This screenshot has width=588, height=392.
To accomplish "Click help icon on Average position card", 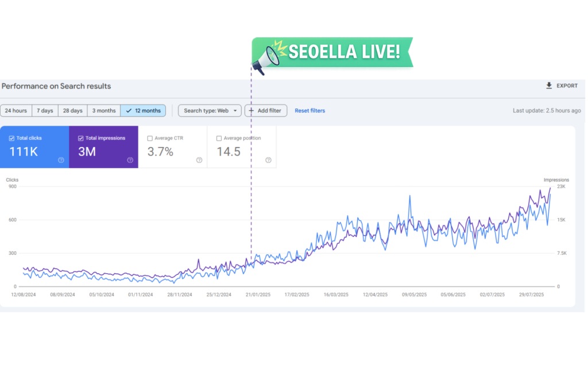I will [x=268, y=160].
